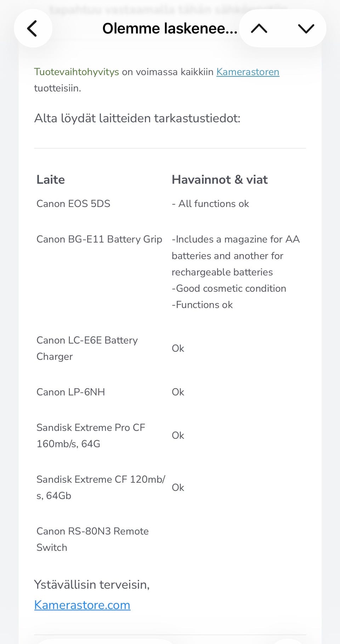Screen dimensions: 340x644
Task: Tap 'Sandisk Extreme CF 120mb/s' entry
Action: pos(101,487)
